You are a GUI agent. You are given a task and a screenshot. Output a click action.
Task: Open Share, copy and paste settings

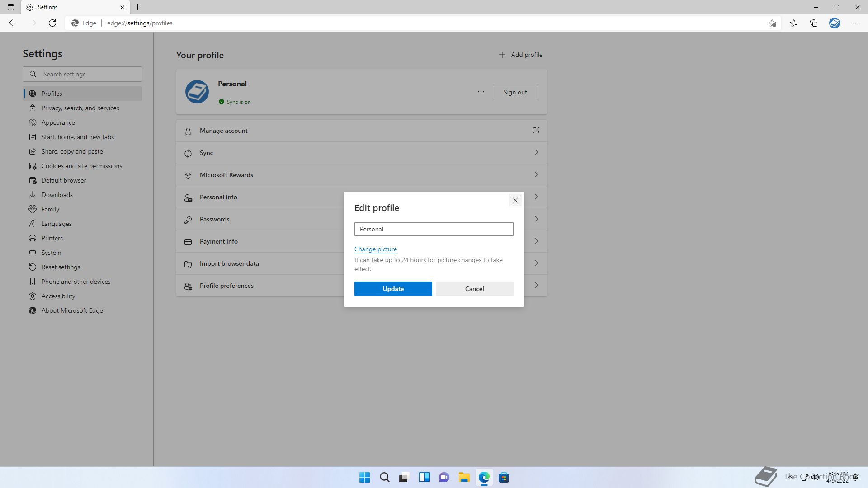pyautogui.click(x=82, y=151)
